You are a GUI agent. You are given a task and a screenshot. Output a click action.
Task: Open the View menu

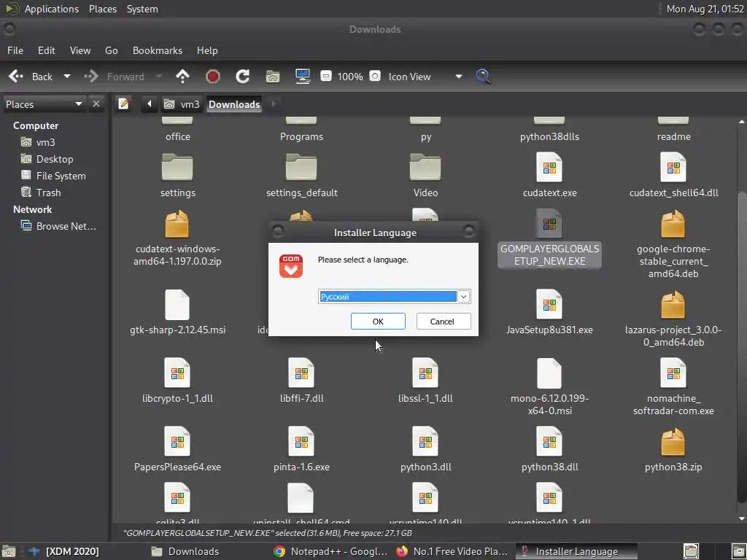(x=80, y=50)
